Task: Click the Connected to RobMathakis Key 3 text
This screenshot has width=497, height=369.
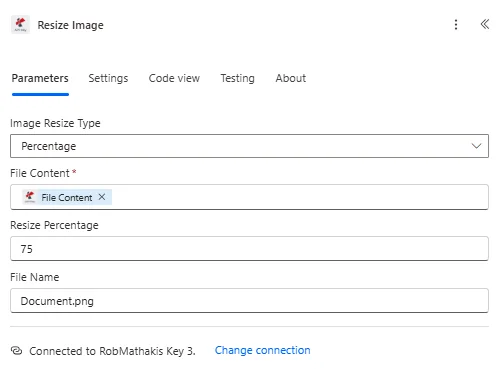Action: [112, 351]
